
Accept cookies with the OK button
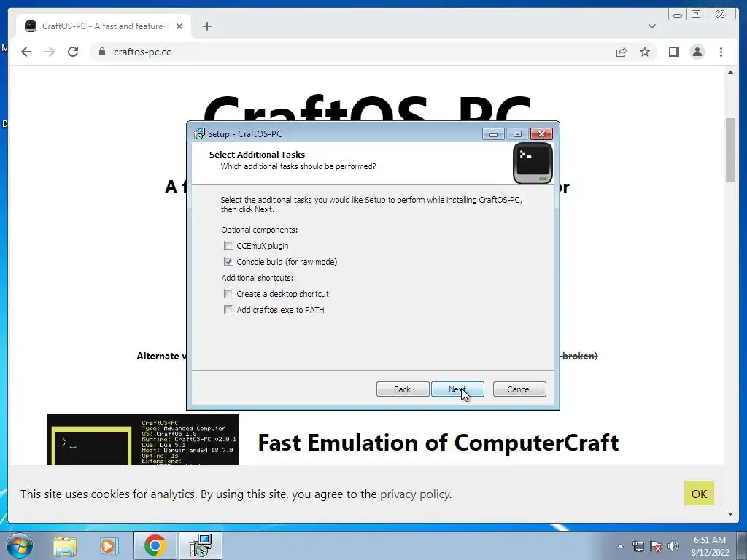(x=699, y=494)
